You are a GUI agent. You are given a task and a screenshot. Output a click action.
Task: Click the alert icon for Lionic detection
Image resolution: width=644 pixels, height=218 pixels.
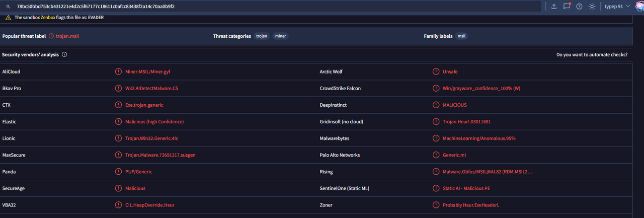click(x=118, y=138)
